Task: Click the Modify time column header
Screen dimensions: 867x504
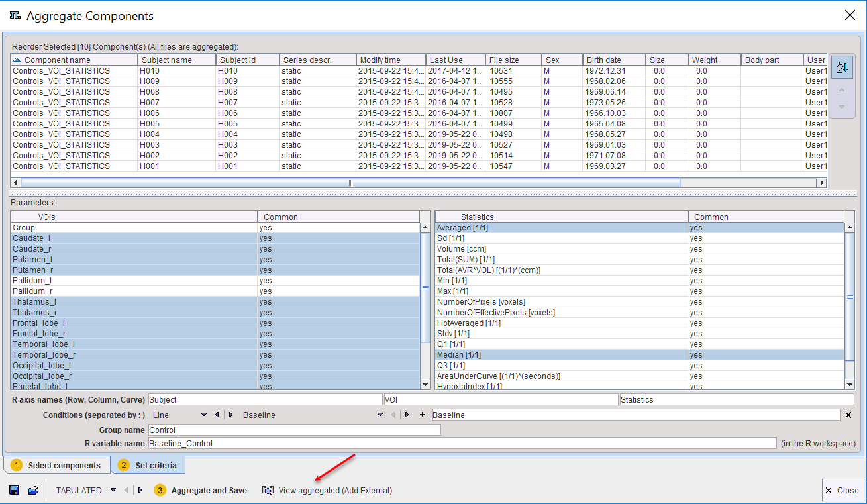Action: tap(390, 60)
